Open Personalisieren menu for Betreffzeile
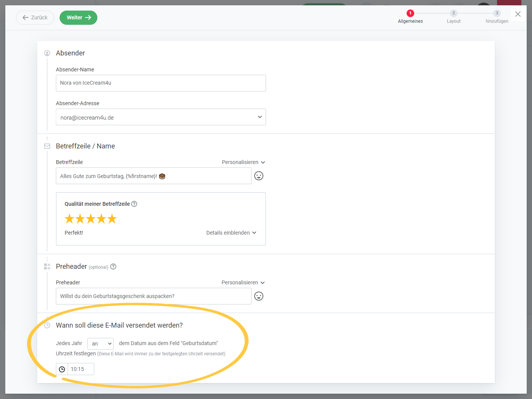The height and width of the screenshot is (399, 532). click(243, 162)
